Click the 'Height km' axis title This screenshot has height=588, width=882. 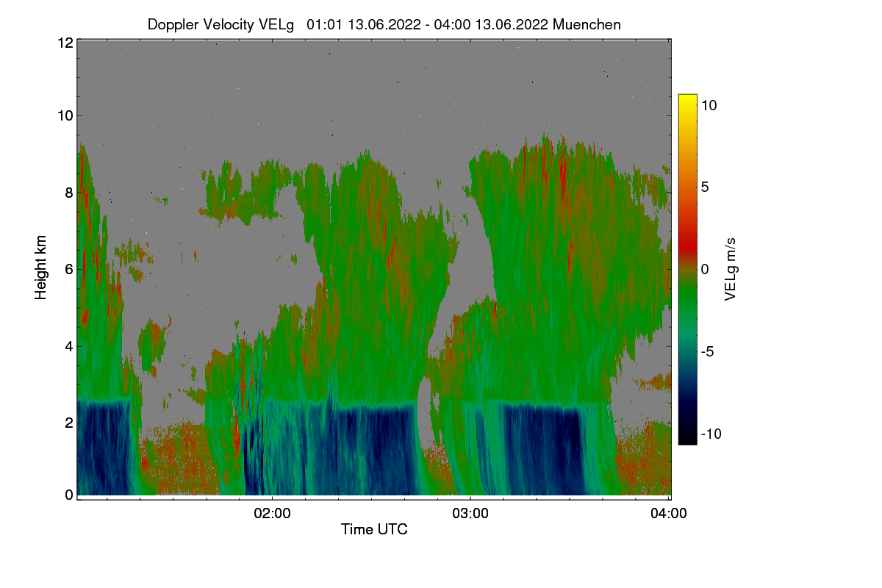click(x=41, y=268)
